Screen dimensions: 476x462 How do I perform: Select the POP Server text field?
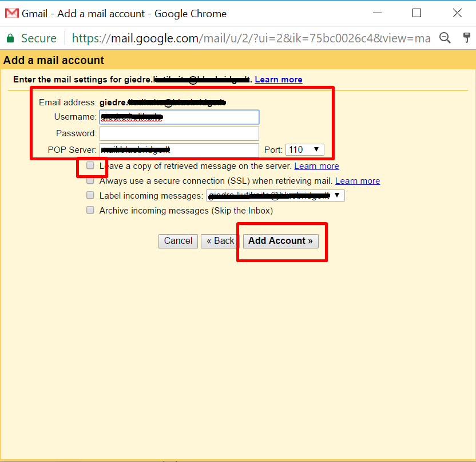coord(179,150)
